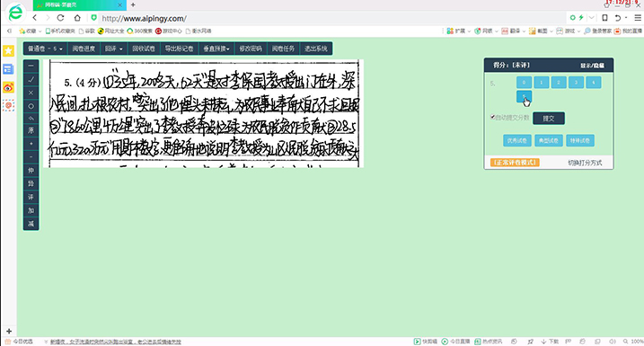Click 切换打分方式 to switch scoring mode
The image size is (644, 346).
tap(585, 163)
